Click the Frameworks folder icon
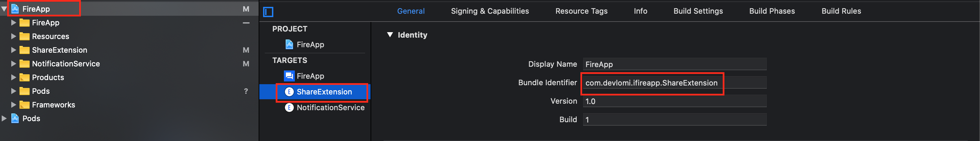Screen dimensions: 980x141 pos(24,105)
